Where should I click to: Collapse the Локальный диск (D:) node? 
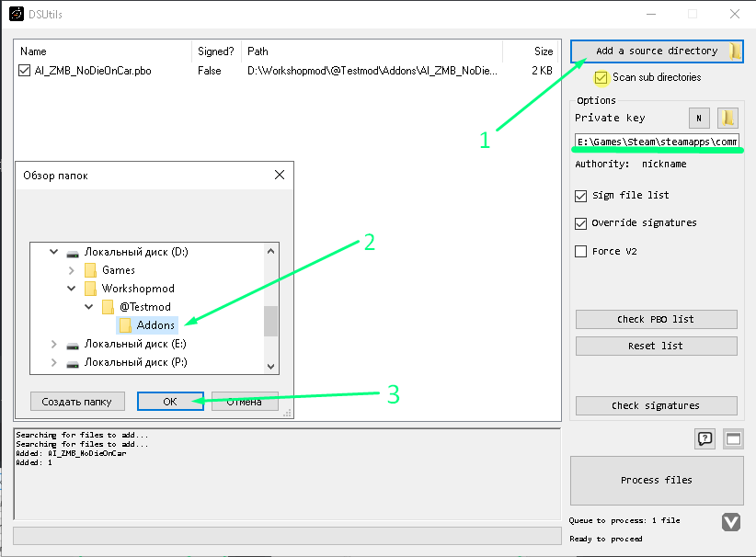coord(54,252)
